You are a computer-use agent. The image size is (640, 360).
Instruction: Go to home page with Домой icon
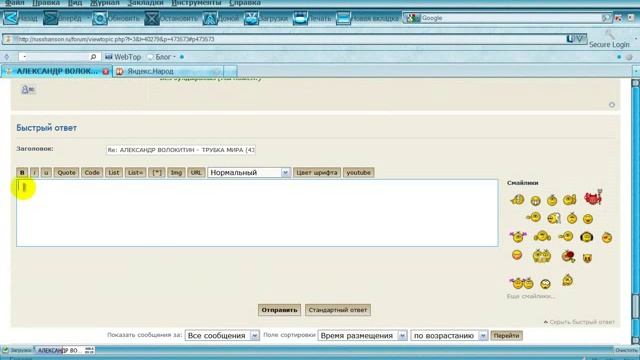(x=210, y=18)
